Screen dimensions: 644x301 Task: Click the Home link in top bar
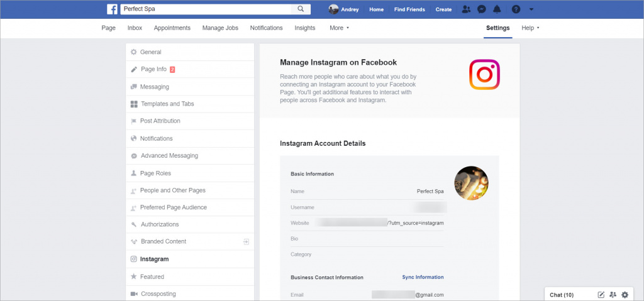point(376,9)
